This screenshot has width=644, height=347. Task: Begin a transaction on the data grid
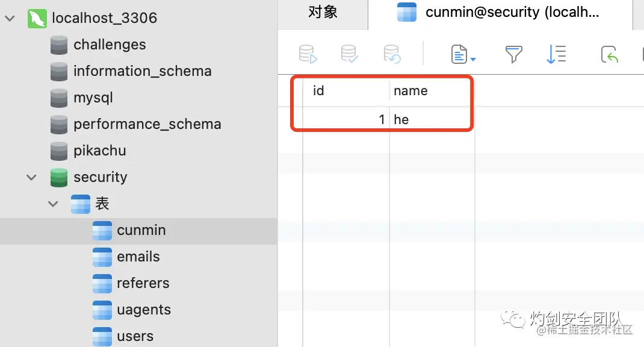coord(307,54)
